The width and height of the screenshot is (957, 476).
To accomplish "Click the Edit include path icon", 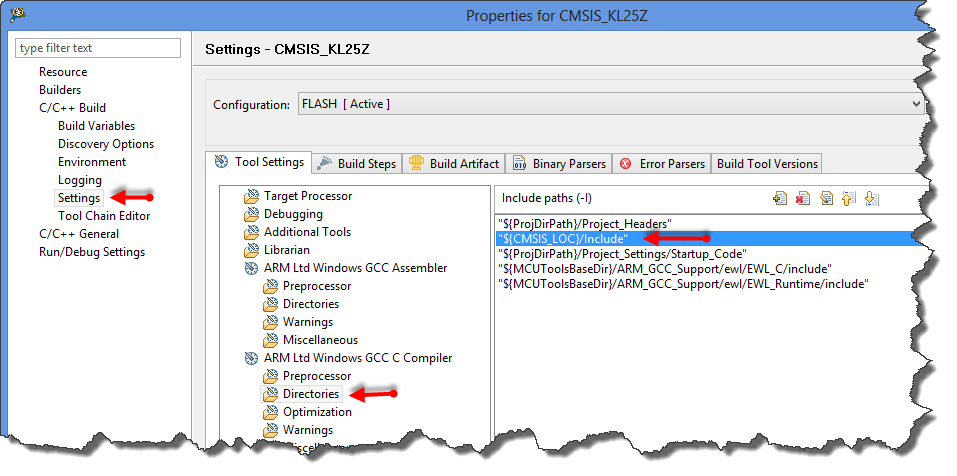I will 826,198.
